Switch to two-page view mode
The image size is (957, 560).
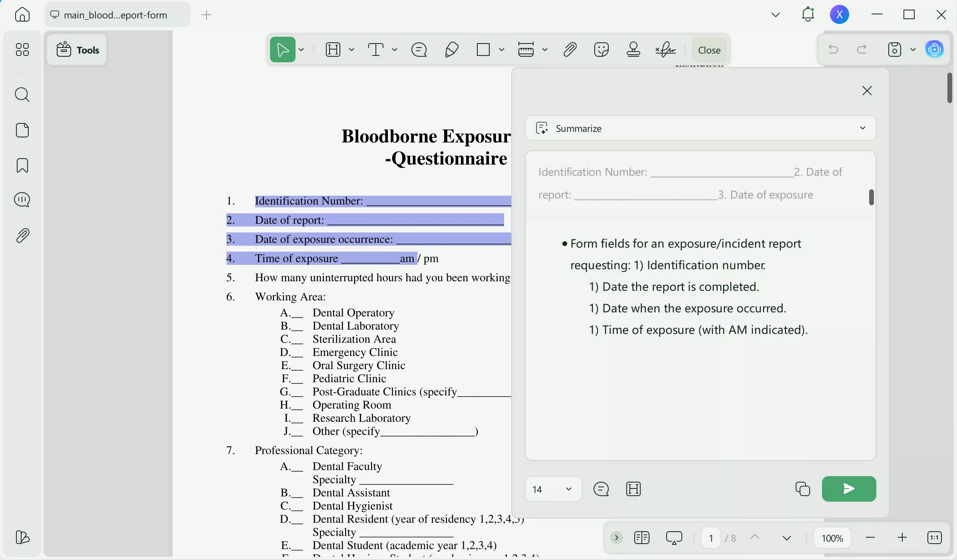tap(641, 538)
